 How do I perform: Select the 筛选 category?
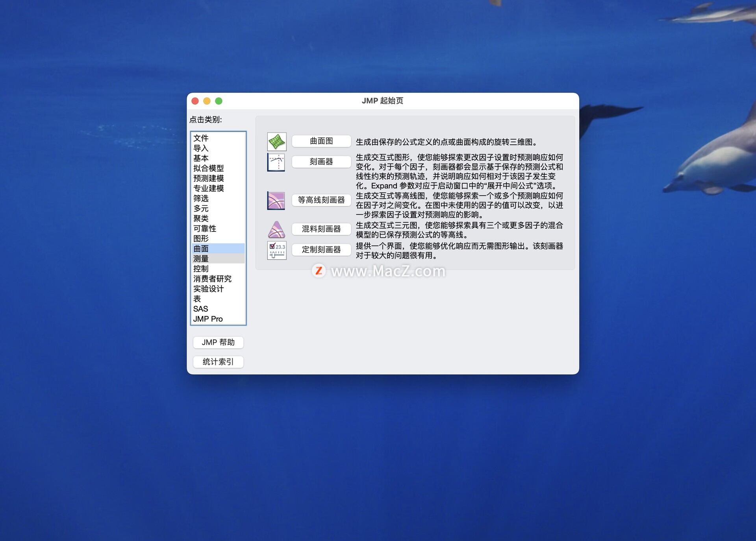tap(218, 199)
